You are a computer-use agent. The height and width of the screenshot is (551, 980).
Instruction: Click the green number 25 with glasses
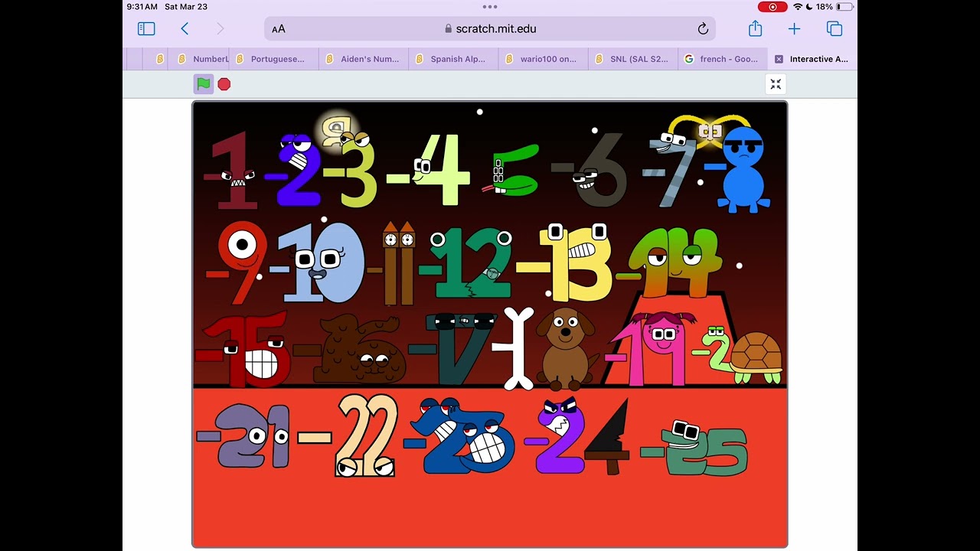click(x=695, y=448)
